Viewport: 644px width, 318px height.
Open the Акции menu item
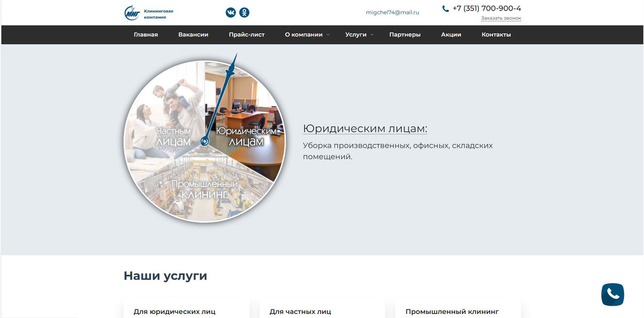451,35
